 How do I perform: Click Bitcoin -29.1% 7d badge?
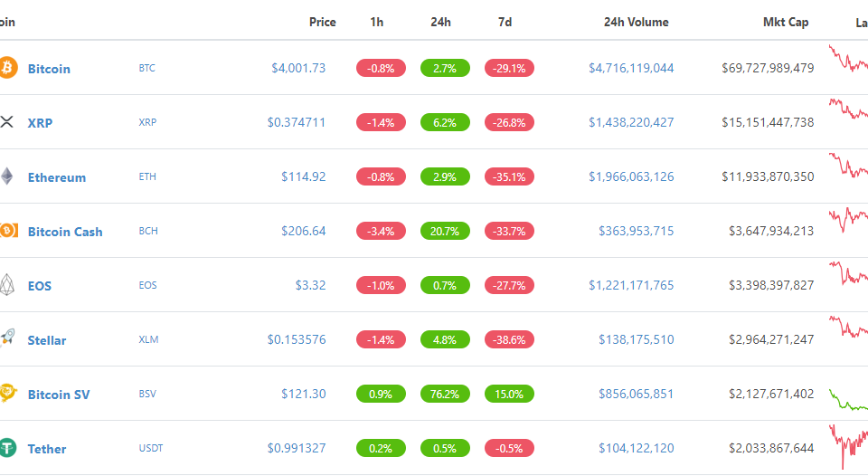click(509, 68)
